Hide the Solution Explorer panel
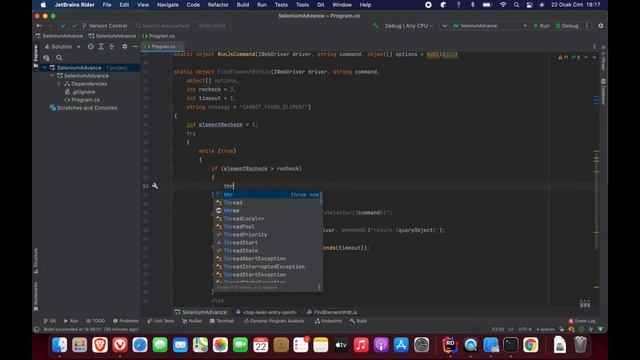Viewport: 640px width, 360px height. pos(135,47)
